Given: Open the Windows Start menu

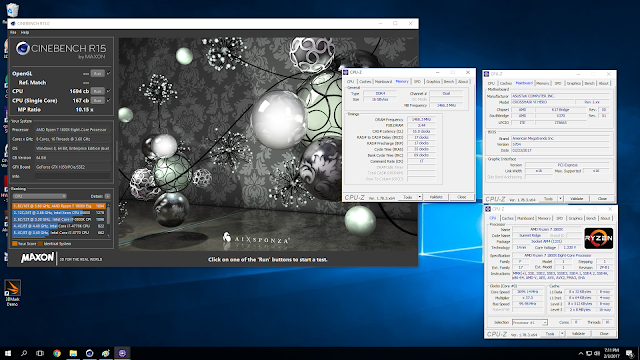Looking at the screenshot, I should pos(8,353).
